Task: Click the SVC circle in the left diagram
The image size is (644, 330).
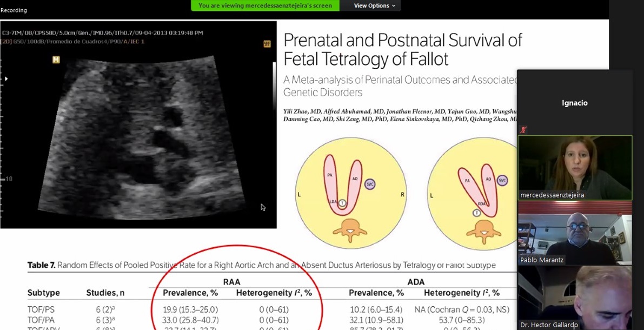Action: click(370, 184)
